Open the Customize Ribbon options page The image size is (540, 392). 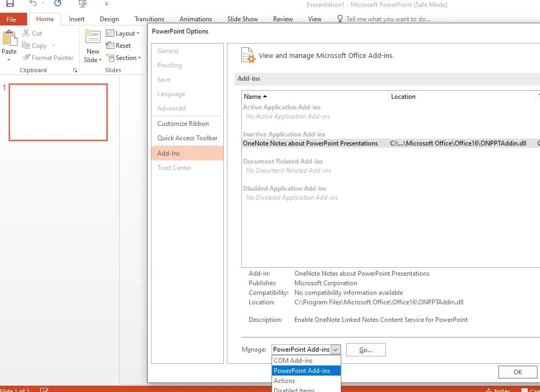click(x=183, y=124)
